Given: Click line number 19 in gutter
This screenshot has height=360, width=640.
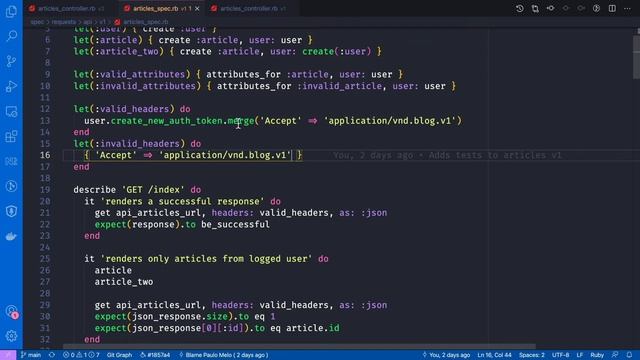Looking at the screenshot, I should (45, 190).
